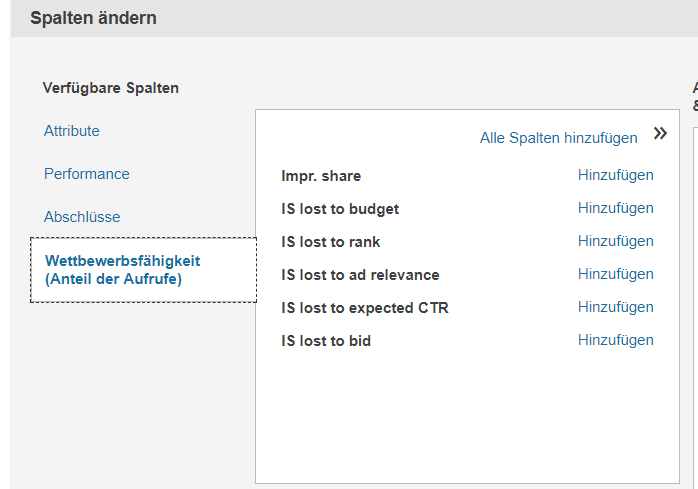Click the 'IS lost to budget' label
Screen dimensions: 698x489
pyautogui.click(x=340, y=209)
